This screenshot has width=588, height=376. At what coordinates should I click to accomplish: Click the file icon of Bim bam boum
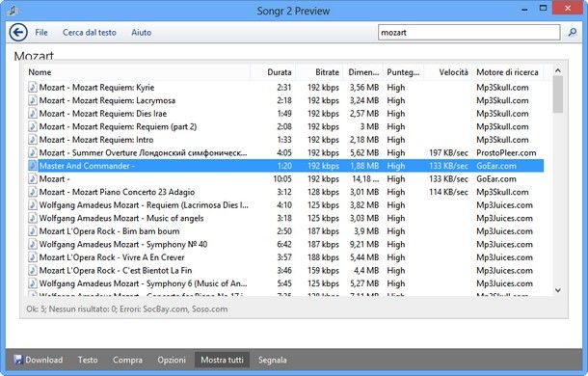click(33, 231)
